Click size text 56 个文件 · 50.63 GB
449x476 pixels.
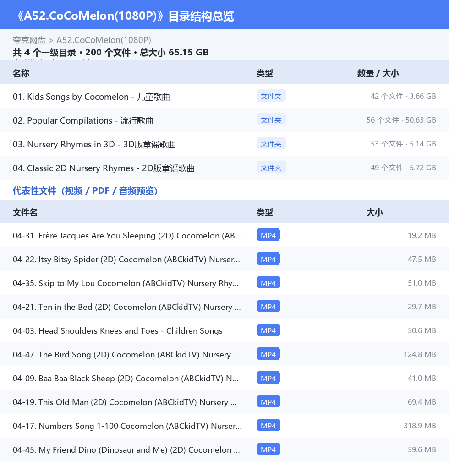click(x=401, y=120)
